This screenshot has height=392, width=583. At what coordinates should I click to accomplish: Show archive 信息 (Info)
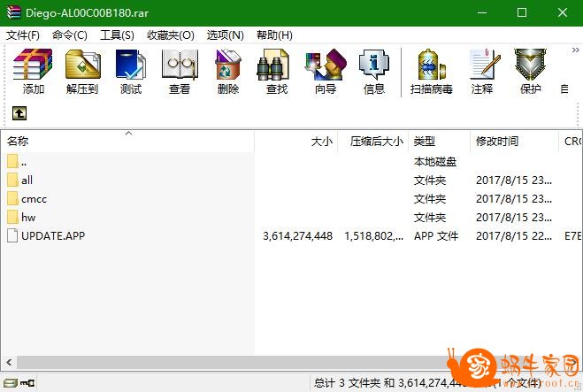[x=374, y=72]
